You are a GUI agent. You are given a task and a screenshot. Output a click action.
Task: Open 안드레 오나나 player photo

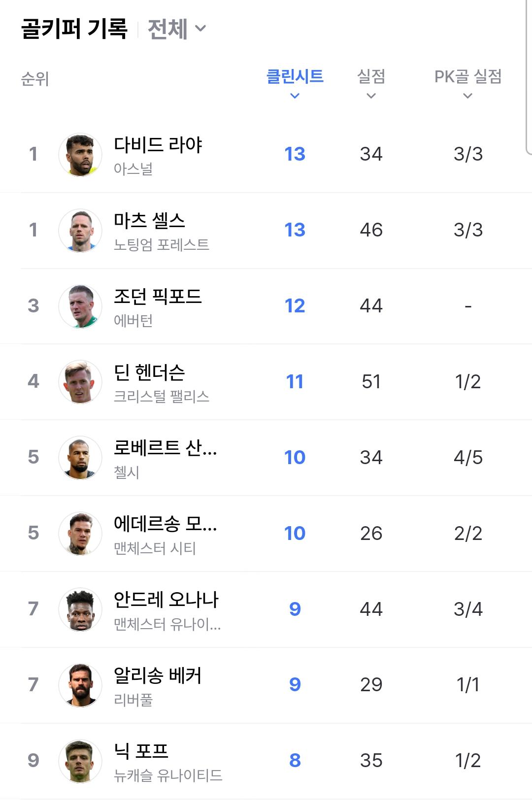(80, 609)
